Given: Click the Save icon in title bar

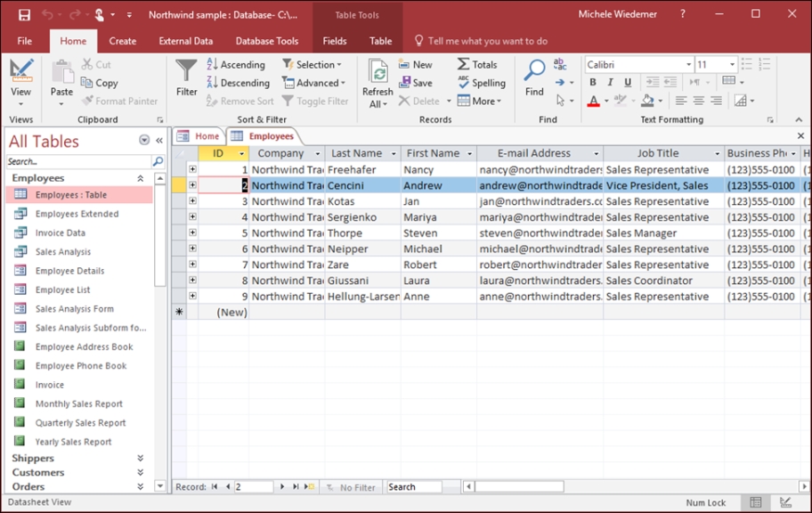Looking at the screenshot, I should tap(24, 15).
